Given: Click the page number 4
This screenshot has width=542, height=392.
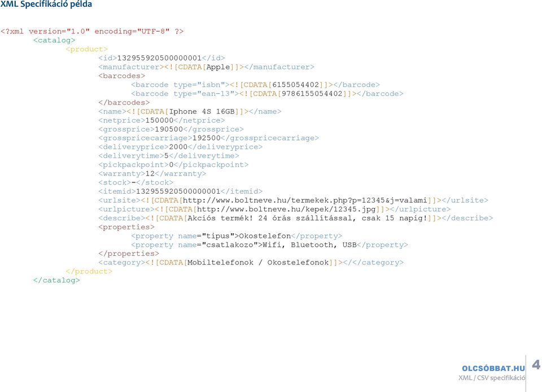Looking at the screenshot, I should point(536,364).
